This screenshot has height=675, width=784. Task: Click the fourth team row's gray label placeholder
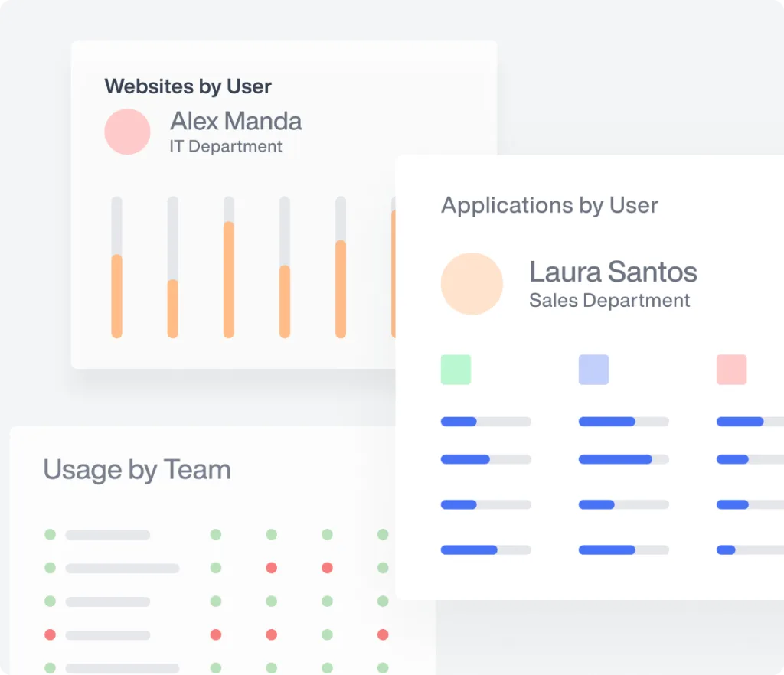107,635
